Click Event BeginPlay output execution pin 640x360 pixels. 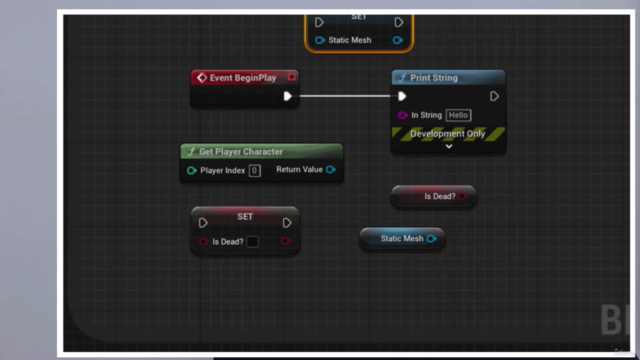coord(287,96)
